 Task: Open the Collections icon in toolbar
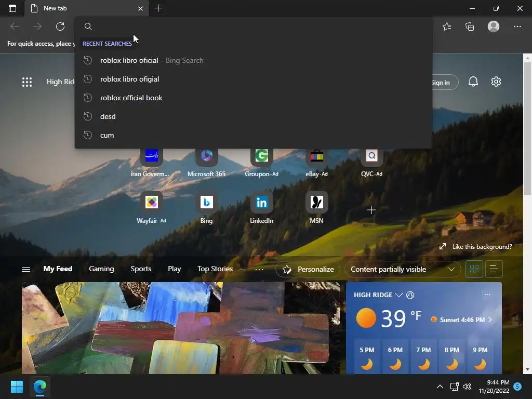click(470, 26)
